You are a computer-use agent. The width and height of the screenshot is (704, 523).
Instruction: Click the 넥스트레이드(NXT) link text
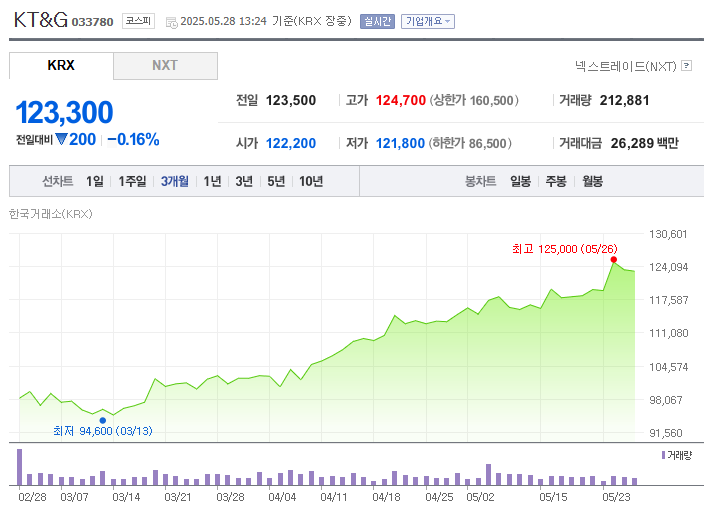pos(626,66)
